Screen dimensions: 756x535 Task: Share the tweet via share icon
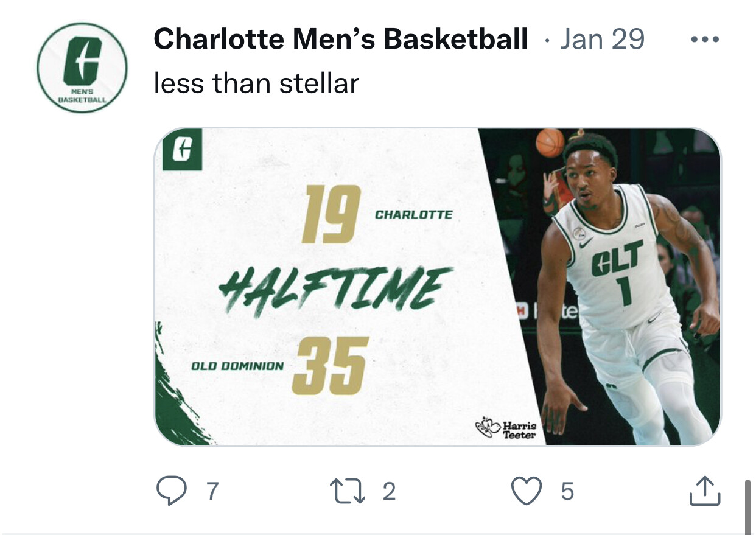[705, 491]
